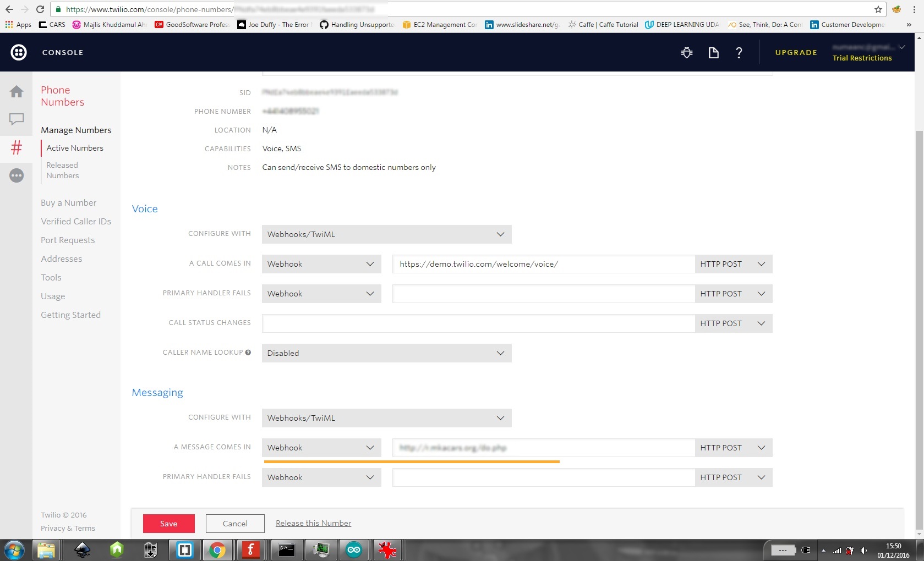
Task: Open File Explorer from taskbar
Action: (x=46, y=550)
